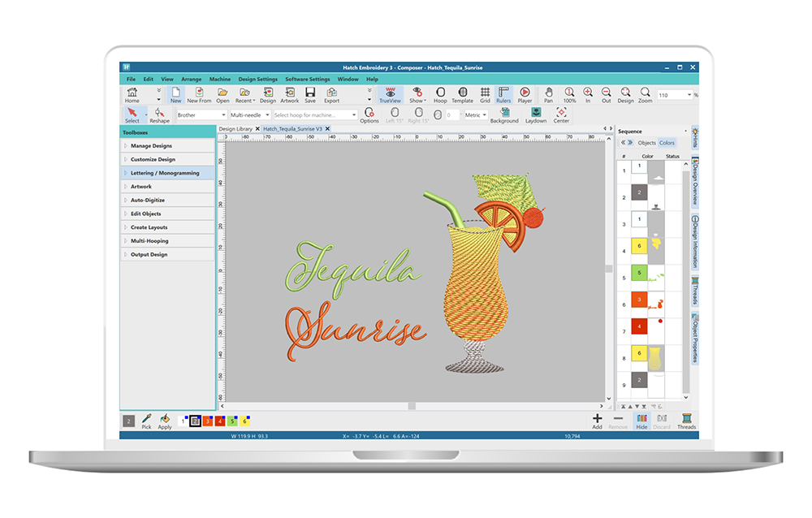Screen dimensions: 812x518
Task: Select the Reshape tool
Action: [x=160, y=114]
